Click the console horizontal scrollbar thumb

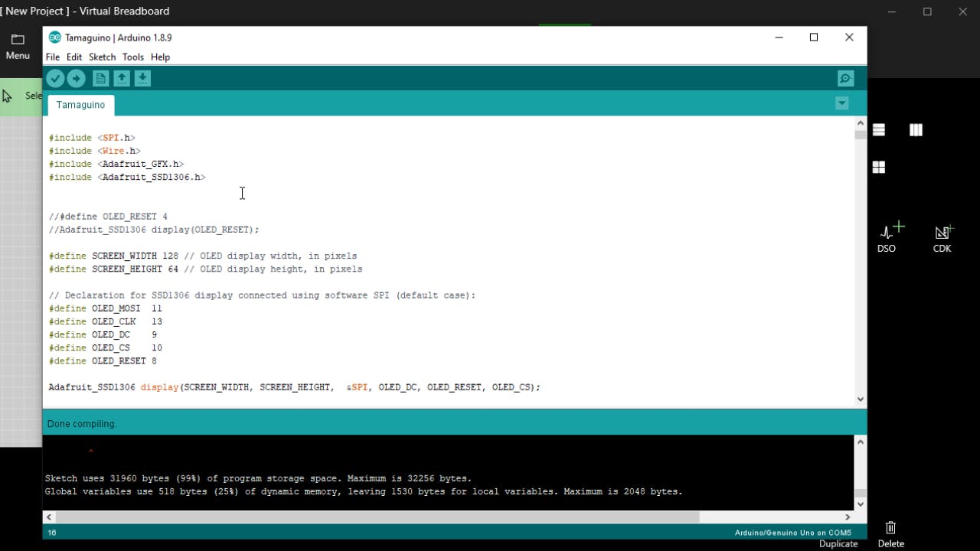point(377,517)
